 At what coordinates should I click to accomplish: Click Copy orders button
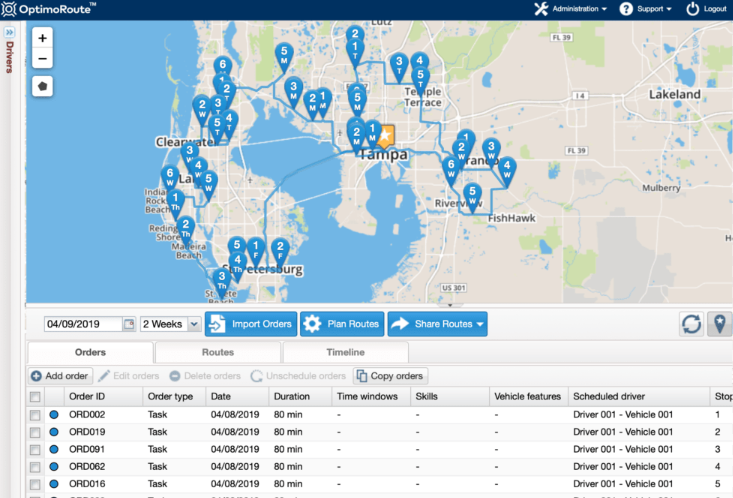pyautogui.click(x=390, y=376)
